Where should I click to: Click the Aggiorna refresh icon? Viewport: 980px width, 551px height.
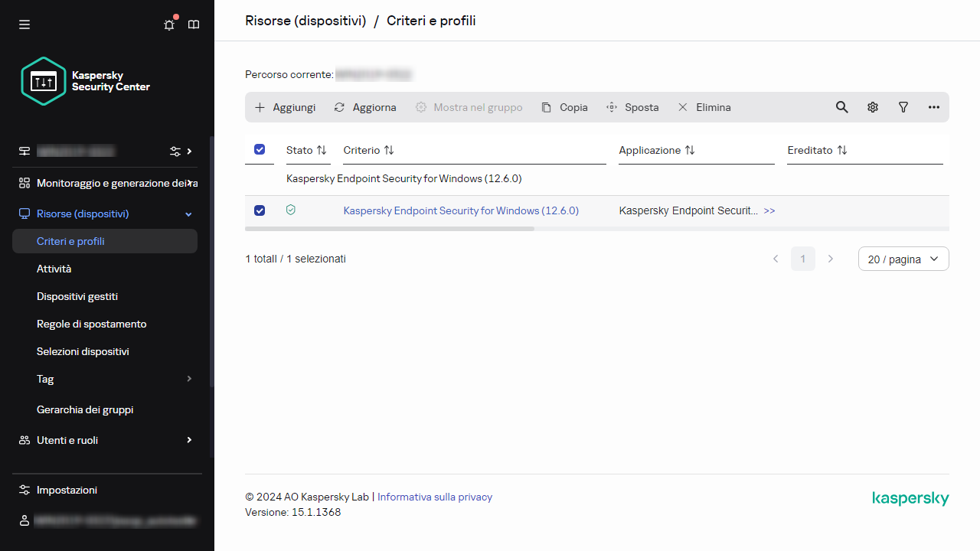click(x=340, y=107)
